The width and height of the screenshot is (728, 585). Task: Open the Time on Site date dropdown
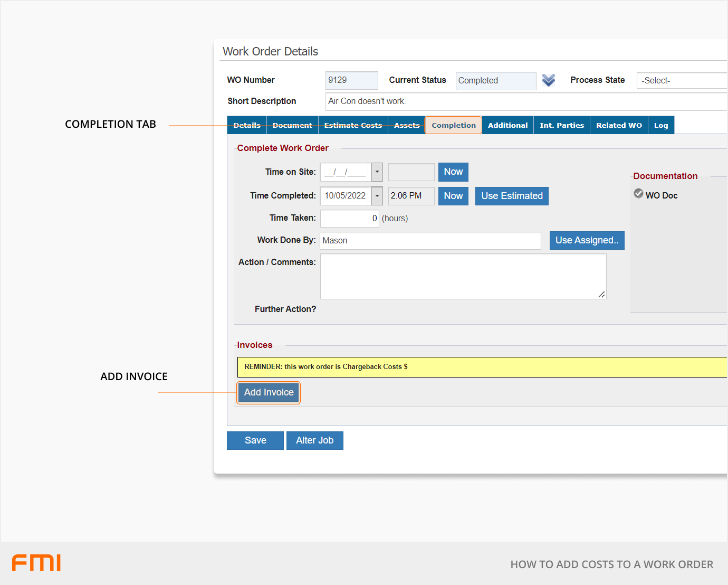377,172
